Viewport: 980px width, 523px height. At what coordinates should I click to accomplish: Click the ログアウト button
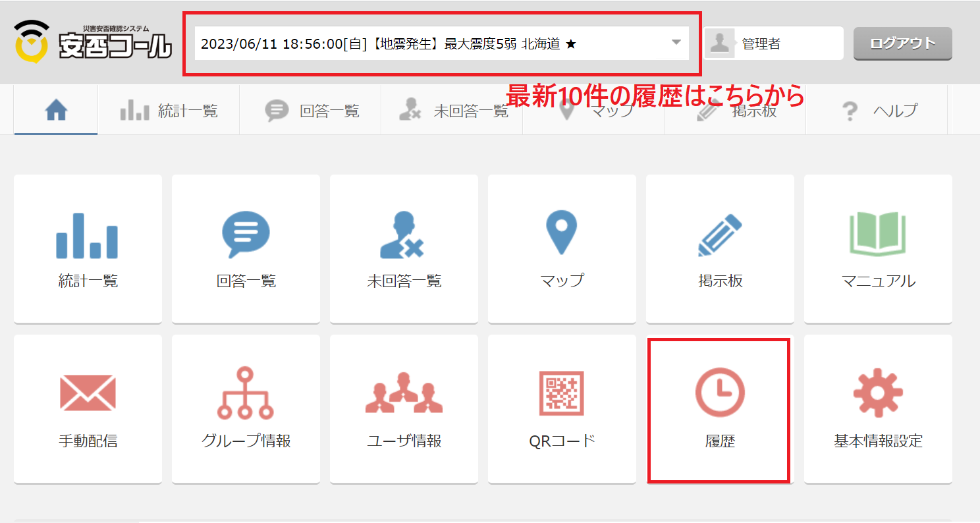point(902,43)
